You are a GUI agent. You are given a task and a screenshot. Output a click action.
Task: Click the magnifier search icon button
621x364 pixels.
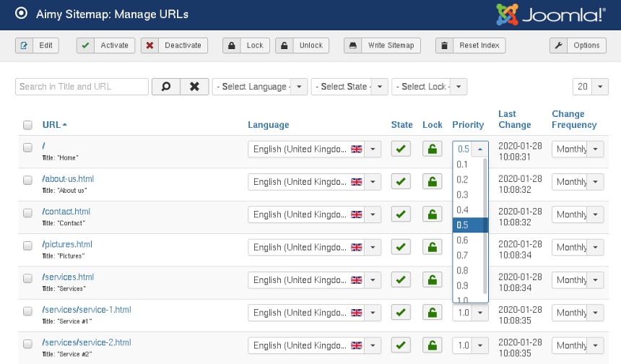click(165, 87)
